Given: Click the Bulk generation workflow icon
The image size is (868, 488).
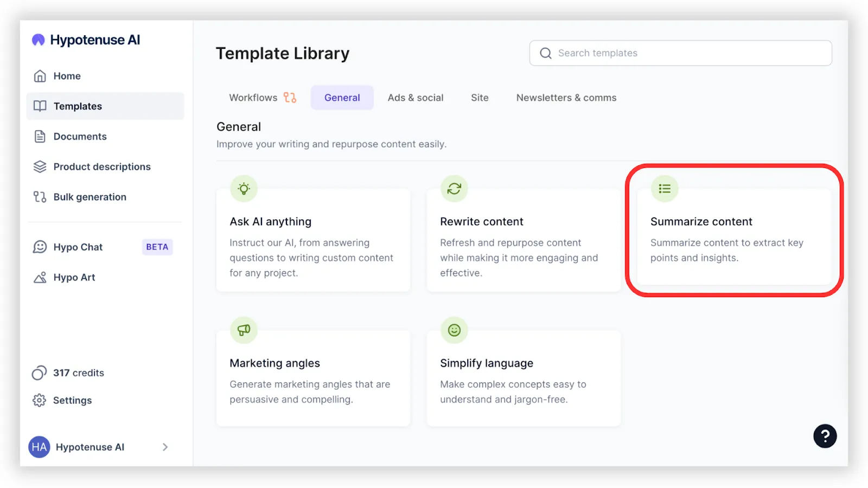Looking at the screenshot, I should click(40, 197).
